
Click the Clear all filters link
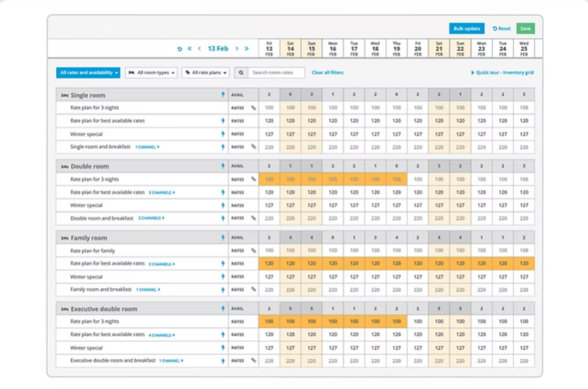click(x=327, y=73)
